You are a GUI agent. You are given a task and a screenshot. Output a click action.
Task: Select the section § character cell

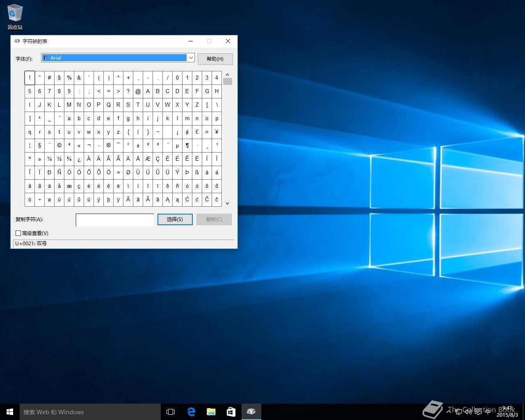click(x=39, y=145)
